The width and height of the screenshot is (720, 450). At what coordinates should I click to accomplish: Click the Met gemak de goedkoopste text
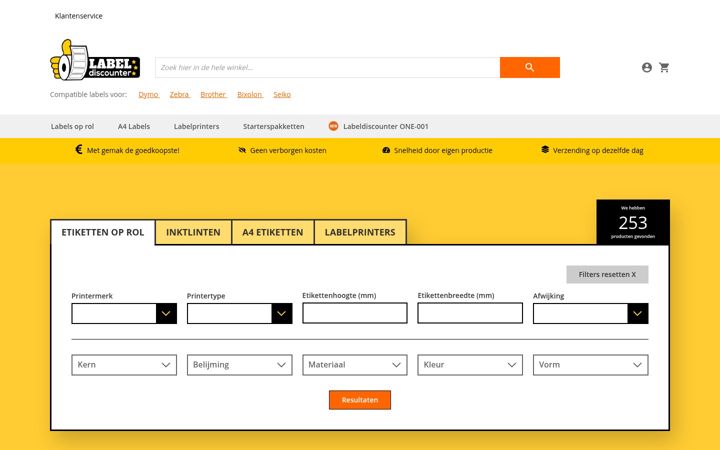tap(133, 150)
